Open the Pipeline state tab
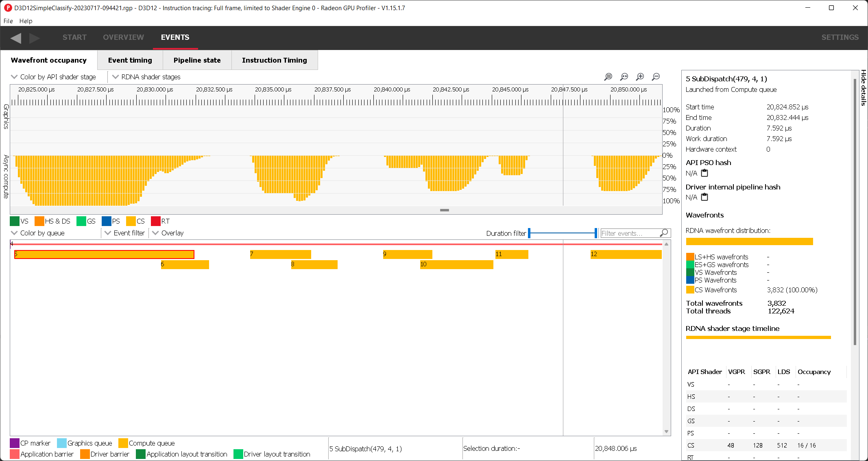 (x=197, y=60)
